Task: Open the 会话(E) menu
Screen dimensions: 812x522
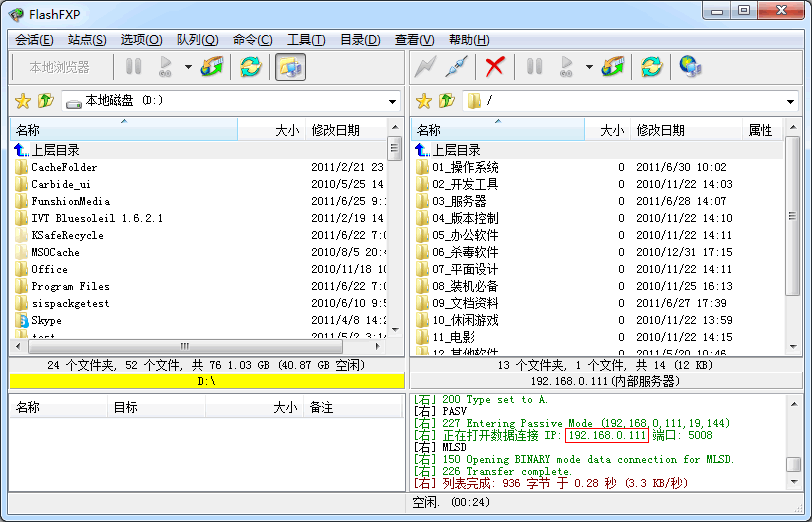Action: (x=34, y=40)
